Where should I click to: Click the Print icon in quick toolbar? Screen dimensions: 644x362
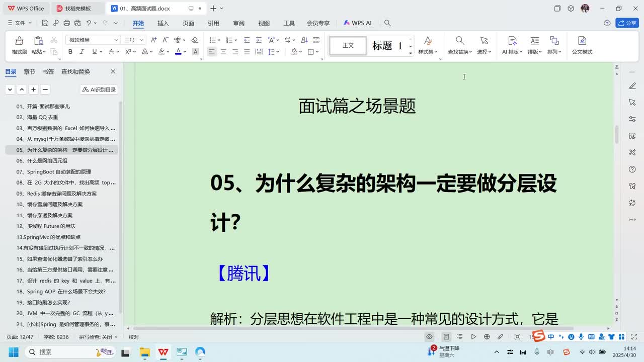[67, 23]
